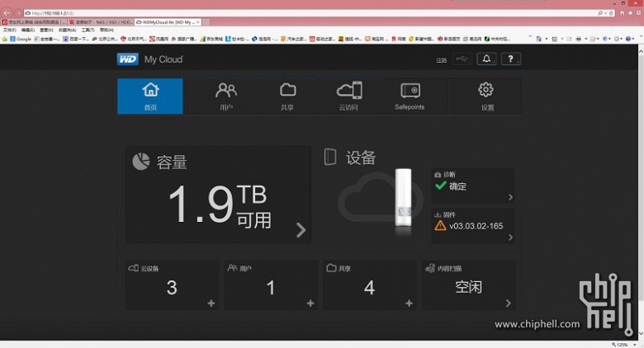644x348 pixels.
Task: Open the 编辑(E) menu
Action: coord(28,31)
